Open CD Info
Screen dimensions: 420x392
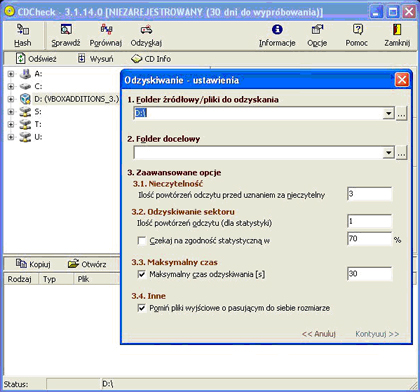coord(151,59)
